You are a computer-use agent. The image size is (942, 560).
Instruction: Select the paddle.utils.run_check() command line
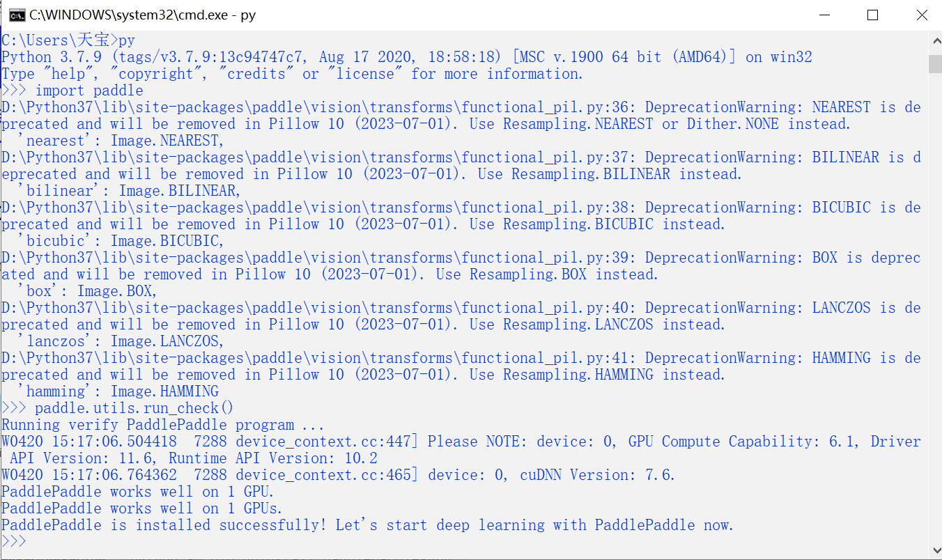(118, 407)
